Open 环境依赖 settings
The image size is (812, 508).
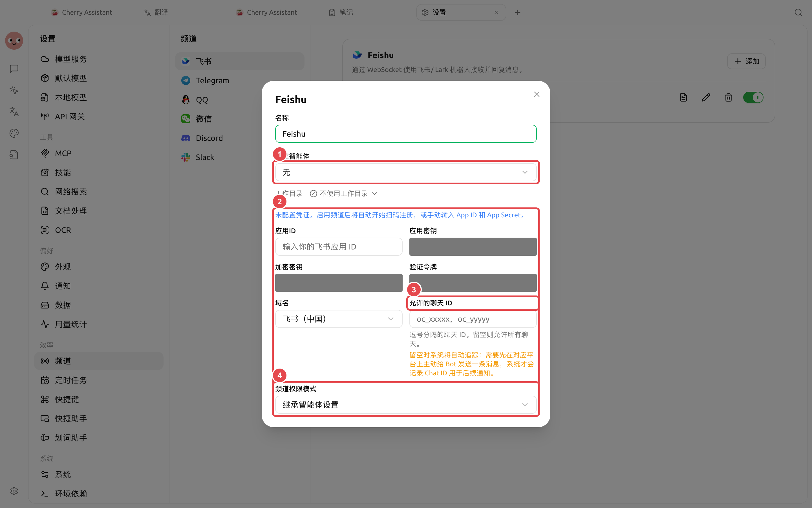point(99,494)
